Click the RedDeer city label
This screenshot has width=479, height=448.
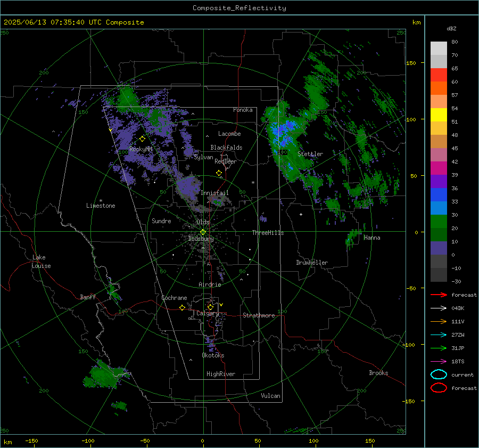pos(226,161)
